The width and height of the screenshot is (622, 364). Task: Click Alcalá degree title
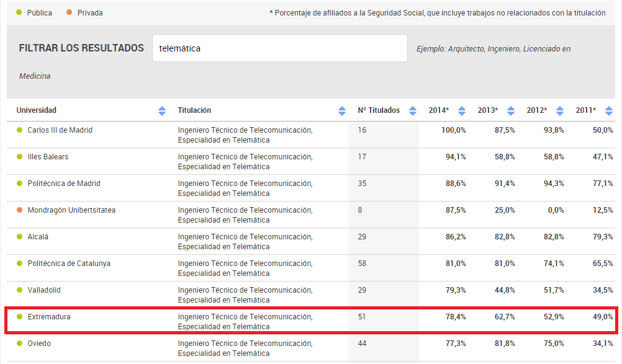pos(245,242)
